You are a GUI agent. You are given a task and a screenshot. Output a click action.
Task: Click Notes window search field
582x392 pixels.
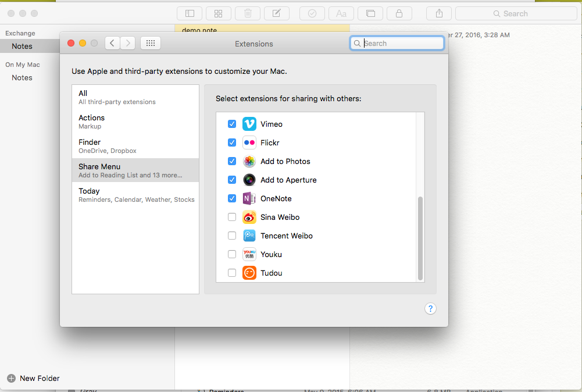(516, 14)
